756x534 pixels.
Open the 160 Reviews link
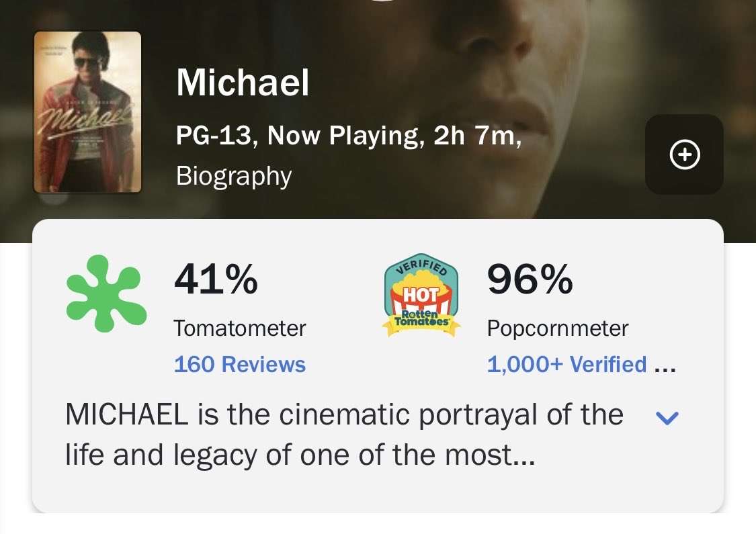(239, 364)
